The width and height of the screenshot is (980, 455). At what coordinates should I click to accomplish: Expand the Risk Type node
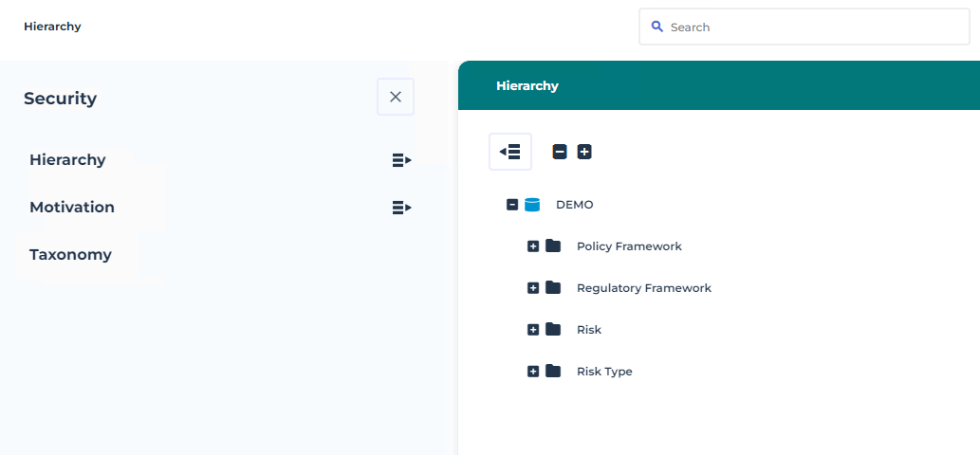tap(533, 372)
